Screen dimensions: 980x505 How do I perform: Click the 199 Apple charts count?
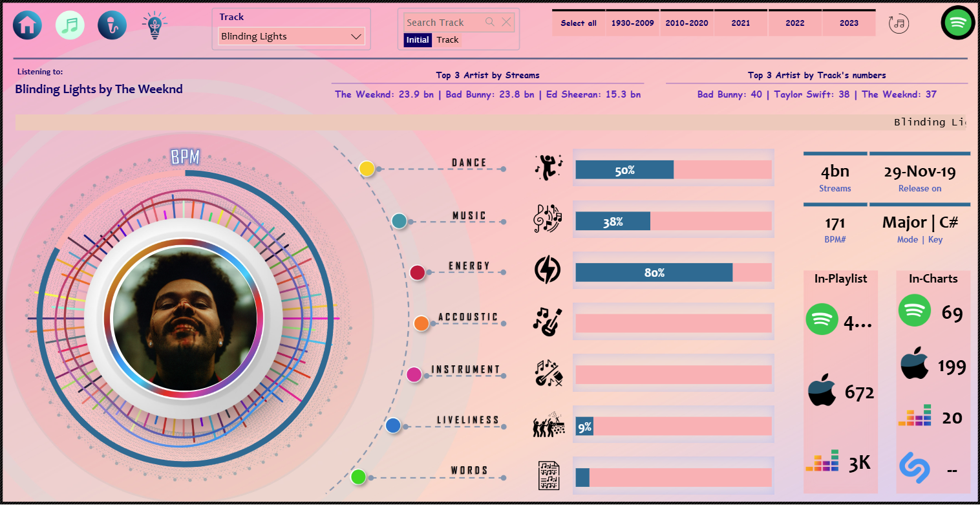[952, 367]
